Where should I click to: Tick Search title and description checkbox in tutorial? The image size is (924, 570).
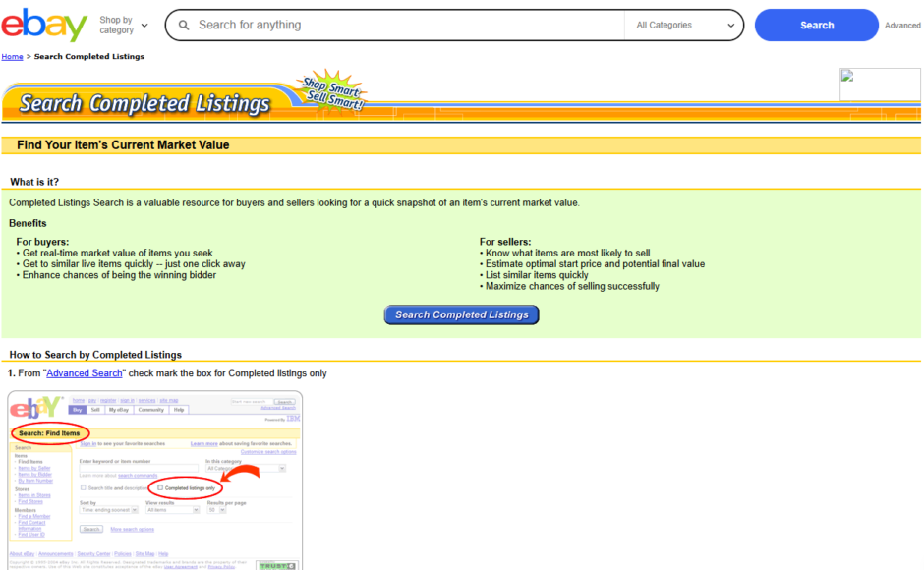84,487
